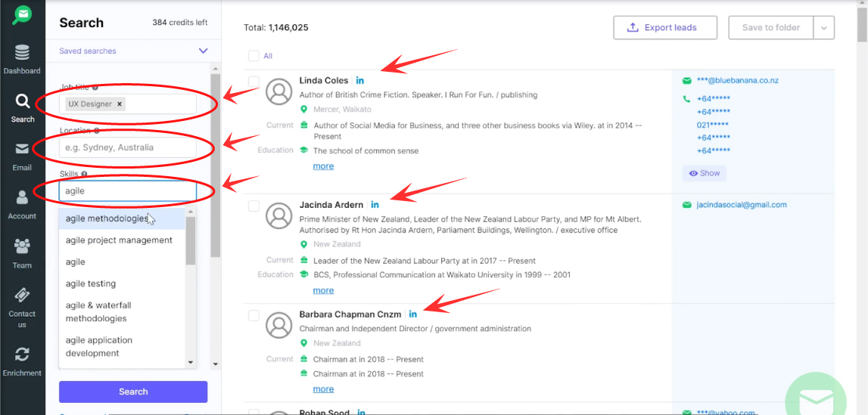This screenshot has height=415, width=868.
Task: Open the Search sidebar item
Action: [22, 108]
